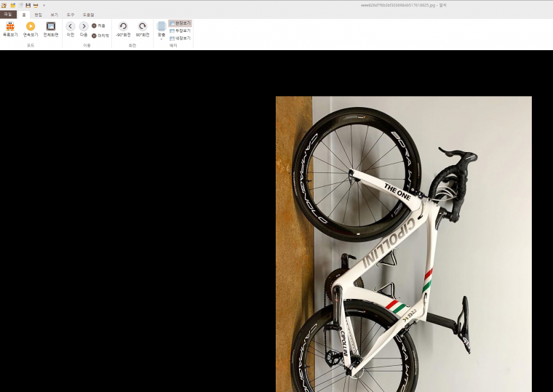Start the 연속보기 slideshow
This screenshot has width=553, height=392.
coord(31,29)
